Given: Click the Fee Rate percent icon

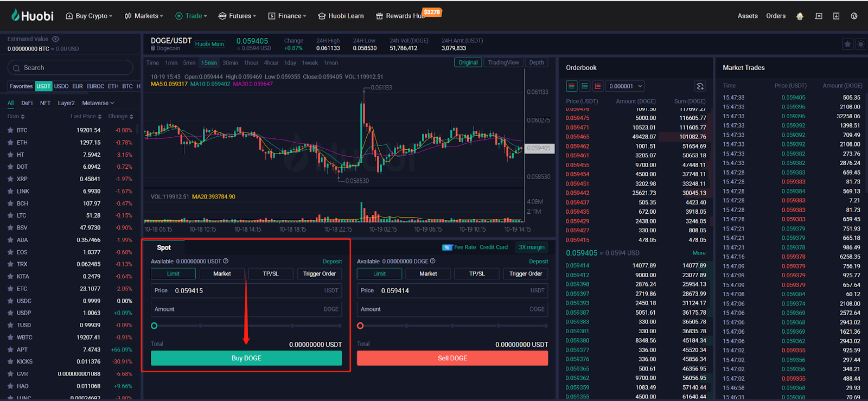Looking at the screenshot, I should tap(447, 247).
